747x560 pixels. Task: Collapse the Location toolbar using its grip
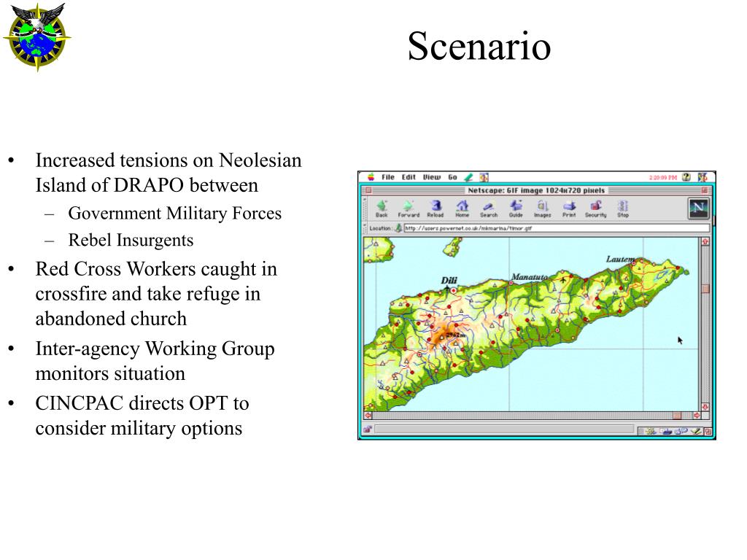pyautogui.click(x=365, y=227)
